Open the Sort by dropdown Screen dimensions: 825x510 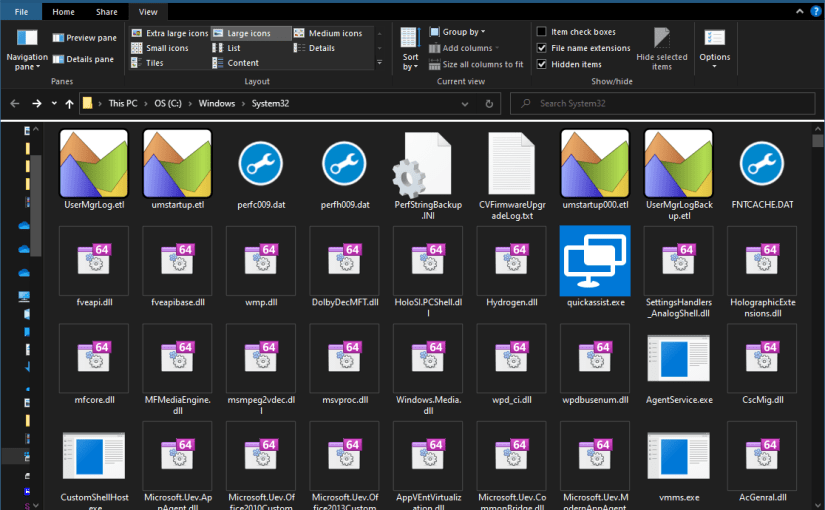point(410,48)
